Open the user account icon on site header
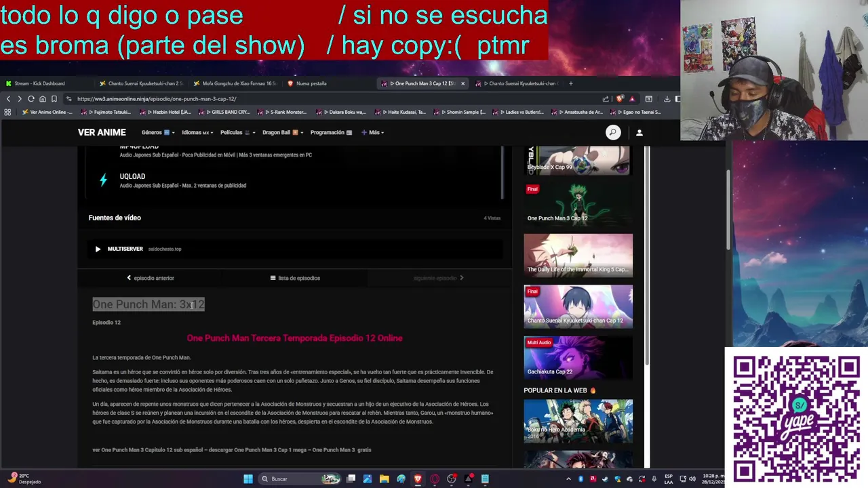The height and width of the screenshot is (488, 868). coord(639,133)
